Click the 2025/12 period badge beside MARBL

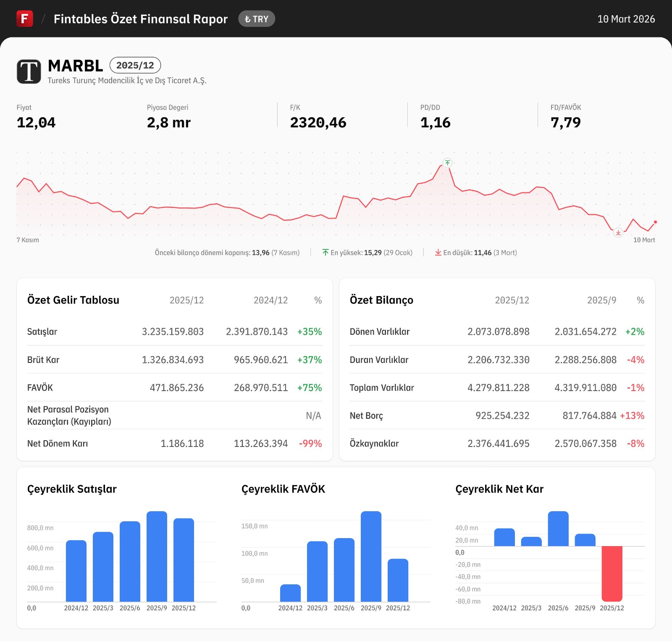[x=135, y=65]
